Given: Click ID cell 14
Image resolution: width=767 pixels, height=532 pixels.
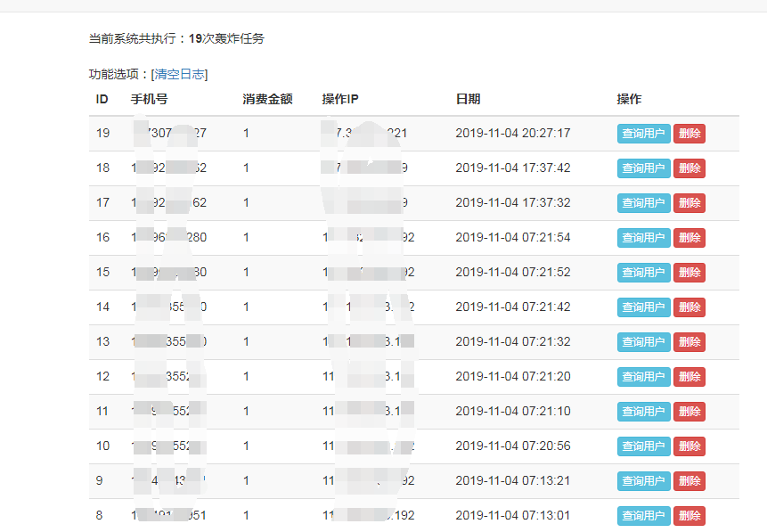Looking at the screenshot, I should 102,307.
